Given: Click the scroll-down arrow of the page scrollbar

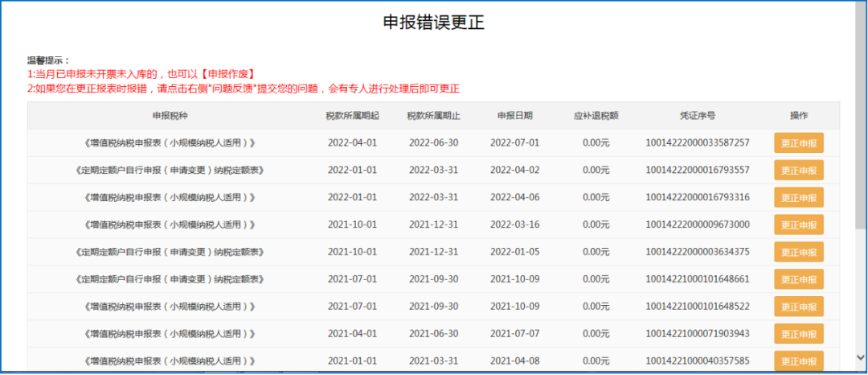Looking at the screenshot, I should pos(860,357).
